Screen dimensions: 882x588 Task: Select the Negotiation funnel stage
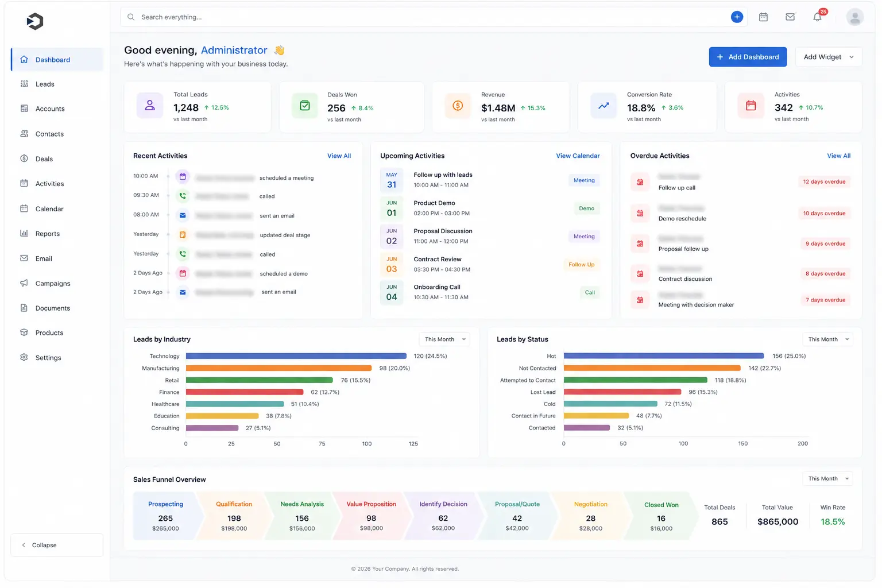point(591,516)
